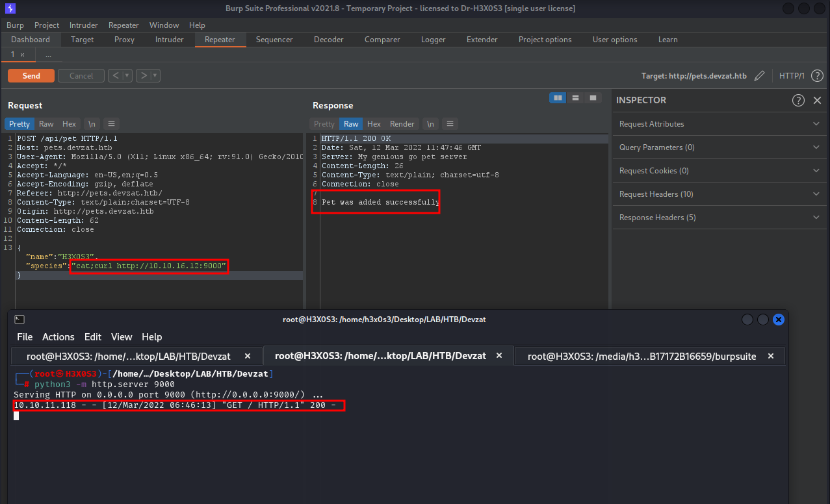Screen dimensions: 830x504
Task: Open Request hamburger options menu
Action: coord(111,123)
